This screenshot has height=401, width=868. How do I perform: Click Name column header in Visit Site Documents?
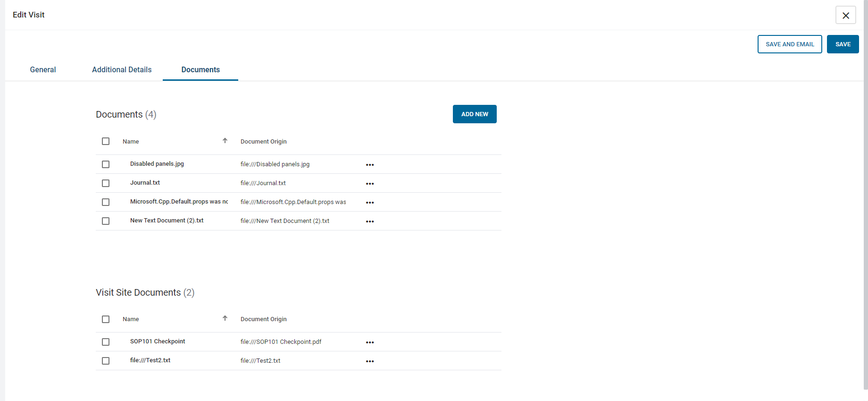[x=131, y=319]
